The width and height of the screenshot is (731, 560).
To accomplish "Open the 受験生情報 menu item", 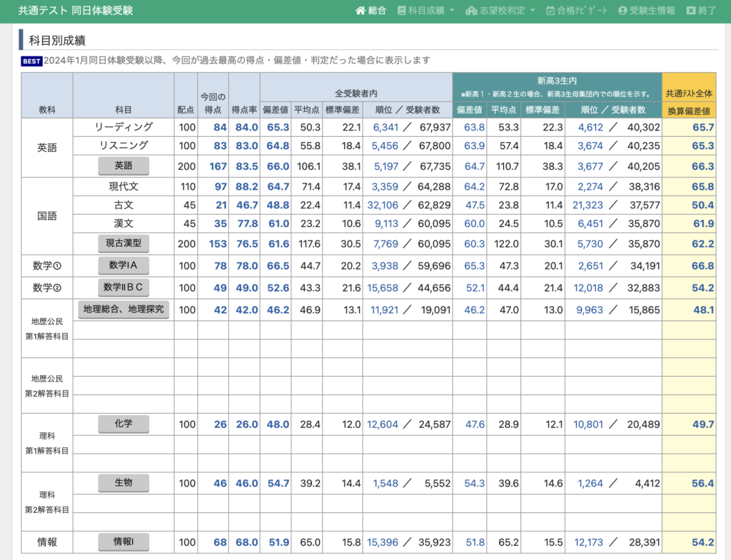I will pyautogui.click(x=652, y=11).
